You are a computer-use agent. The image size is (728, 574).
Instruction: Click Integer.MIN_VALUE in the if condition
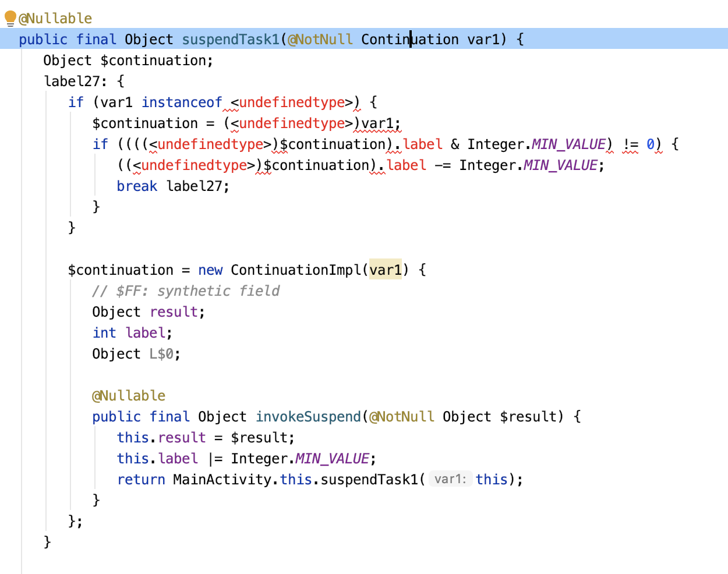point(568,144)
